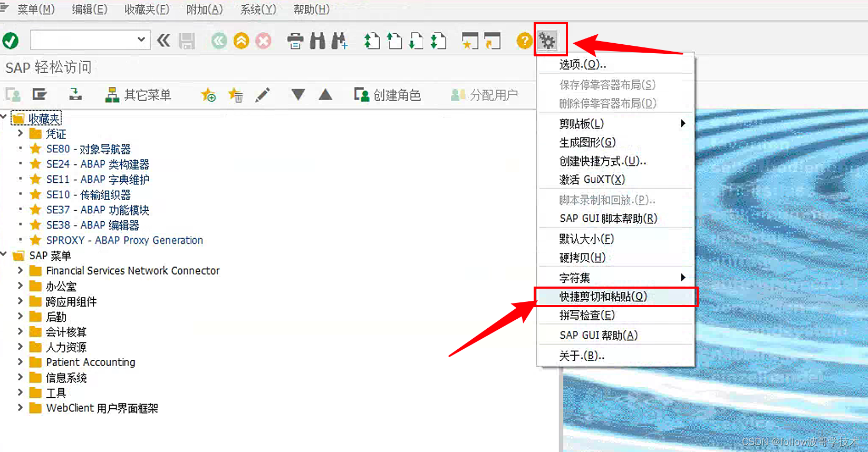This screenshot has height=452, width=868.
Task: Click the yellow Help question-mark icon
Action: point(524,41)
